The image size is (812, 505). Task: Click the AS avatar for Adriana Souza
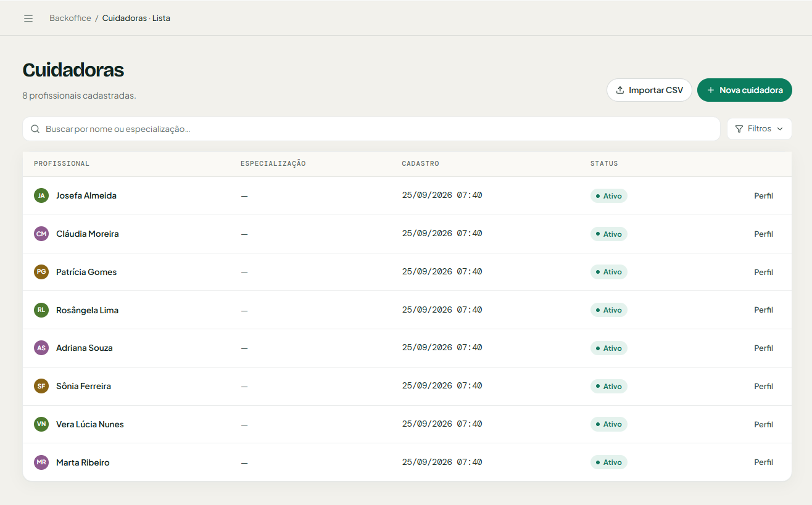tap(41, 348)
